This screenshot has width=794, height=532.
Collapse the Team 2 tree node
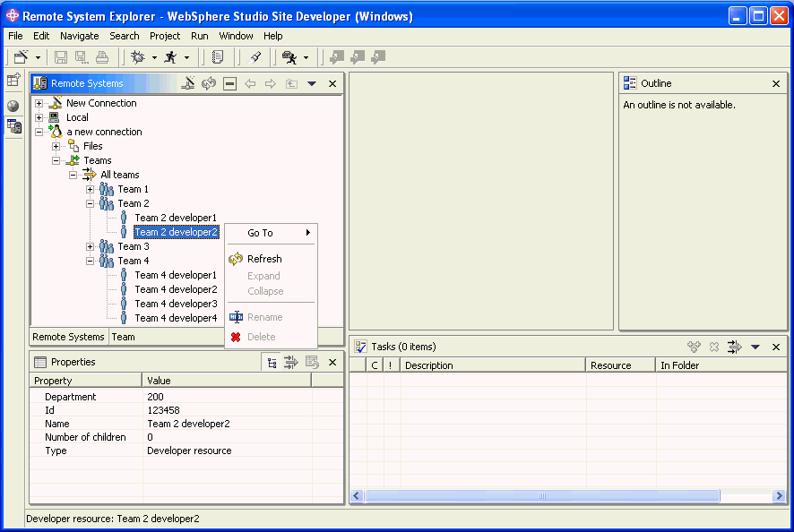click(90, 203)
